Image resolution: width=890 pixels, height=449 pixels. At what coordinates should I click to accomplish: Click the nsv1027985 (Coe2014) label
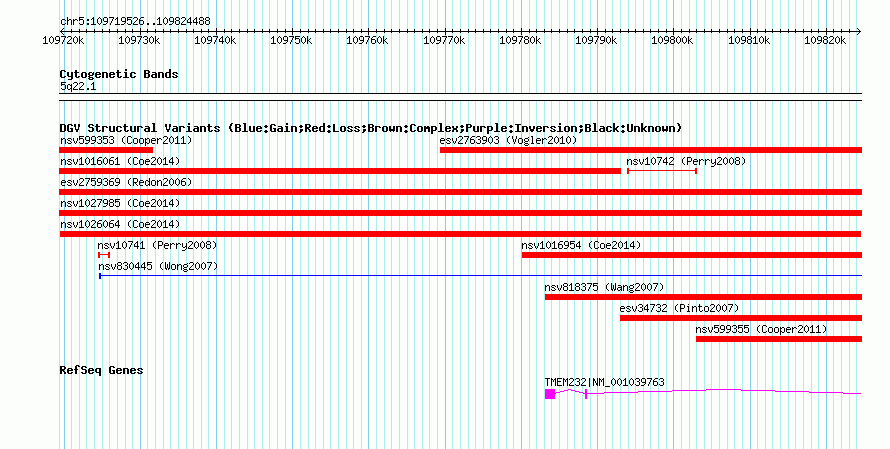pos(120,203)
